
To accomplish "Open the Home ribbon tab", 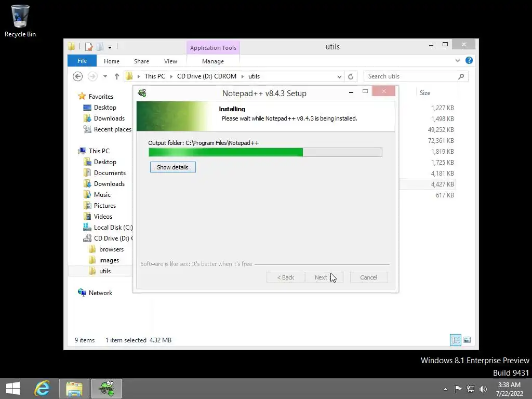I will pos(112,61).
